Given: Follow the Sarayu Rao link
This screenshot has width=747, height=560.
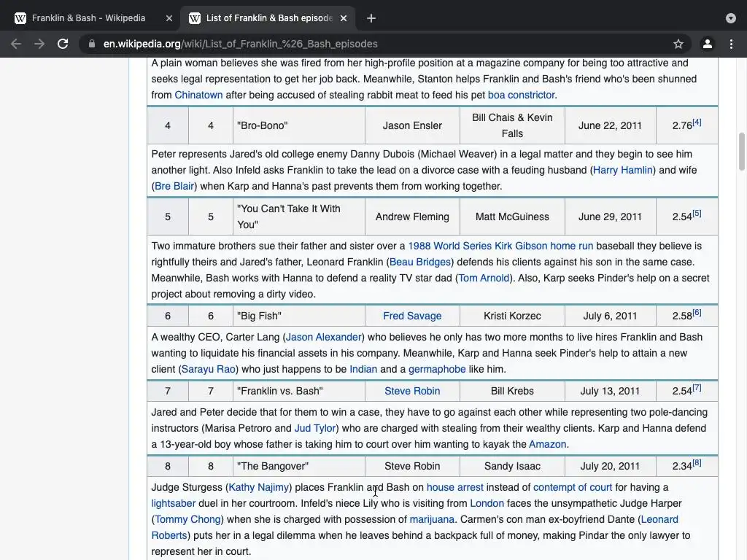Looking at the screenshot, I should tap(208, 369).
